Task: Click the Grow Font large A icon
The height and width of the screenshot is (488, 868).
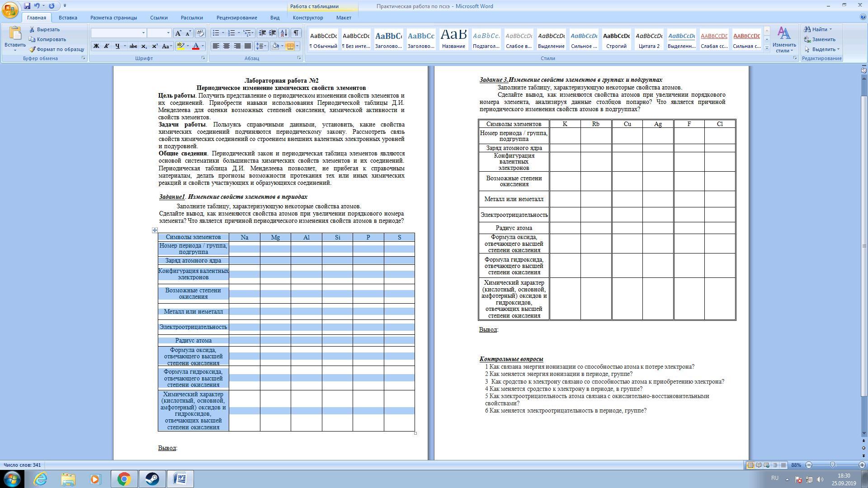Action: (x=178, y=33)
